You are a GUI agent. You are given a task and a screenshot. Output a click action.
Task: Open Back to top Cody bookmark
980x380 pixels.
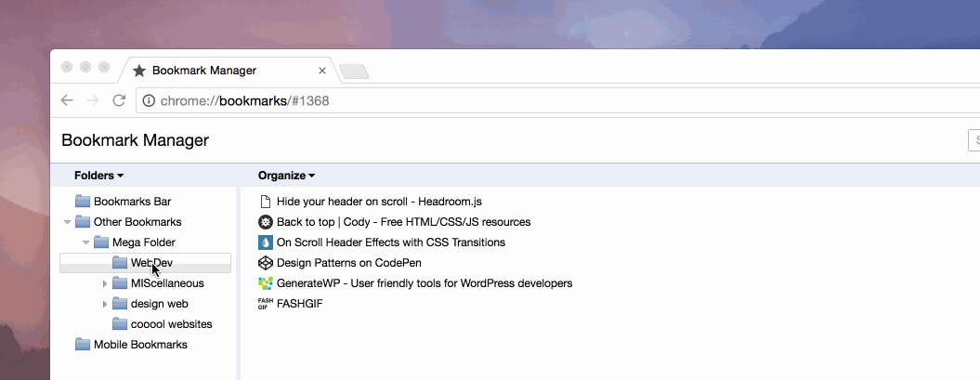(x=404, y=222)
